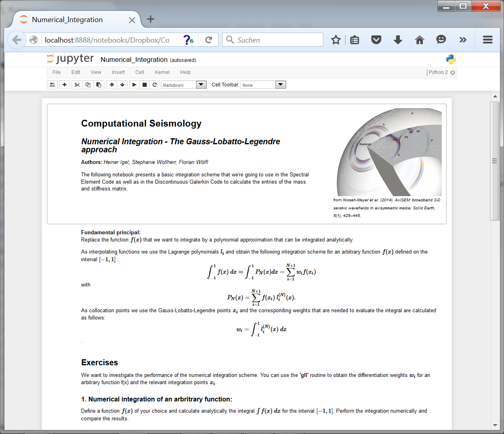Show more browser toolbar items via chevron
The width and height of the screenshot is (504, 434).
[463, 40]
